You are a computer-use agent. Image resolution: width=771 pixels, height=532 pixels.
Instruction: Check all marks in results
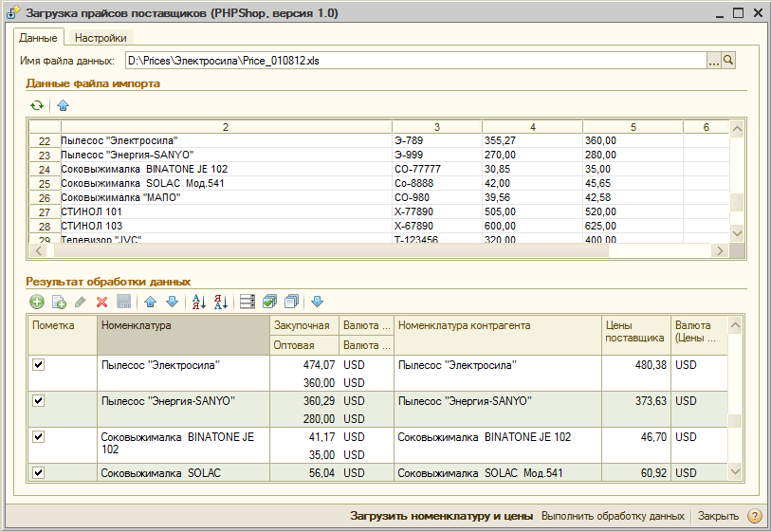269,302
